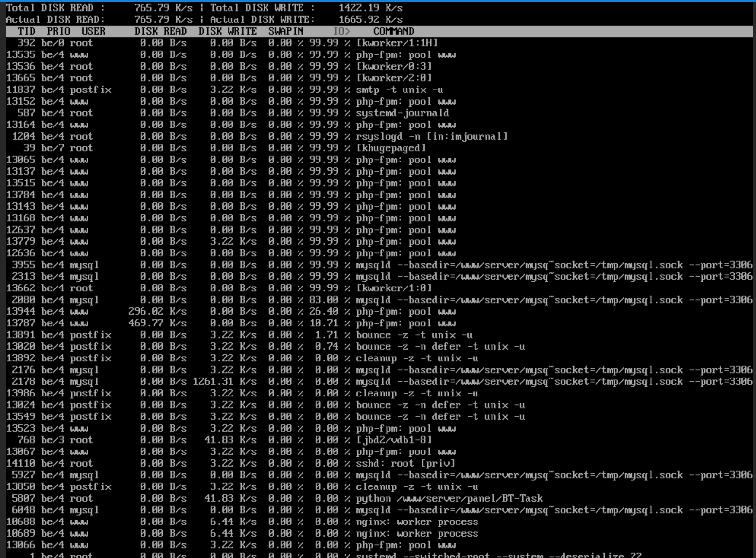
Task: Select the khugepaged process row
Action: [x=379, y=148]
